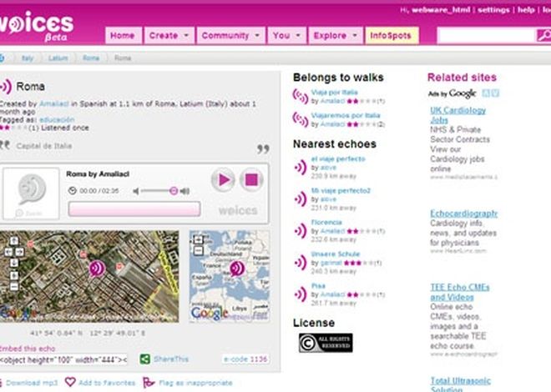This screenshot has width=551, height=392.
Task: Click the magnifier search button
Action: pyautogui.click(x=543, y=36)
